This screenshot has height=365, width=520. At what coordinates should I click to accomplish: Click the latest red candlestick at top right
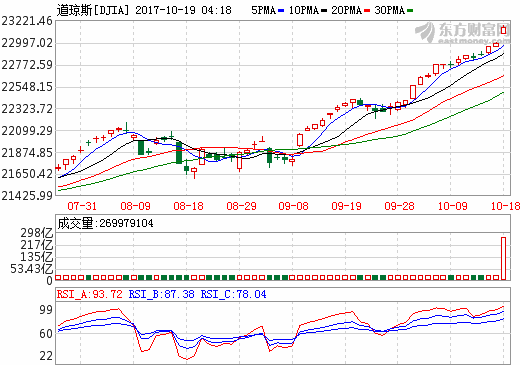coord(503,30)
